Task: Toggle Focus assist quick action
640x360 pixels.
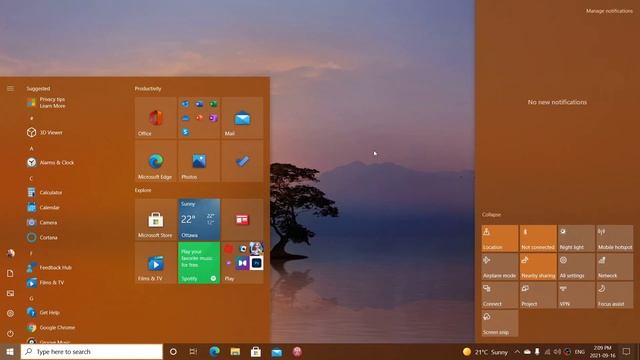Action: pyautogui.click(x=615, y=295)
